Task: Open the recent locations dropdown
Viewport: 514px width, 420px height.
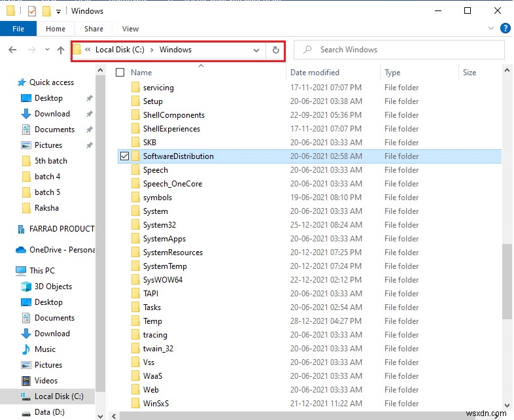Action: [x=47, y=50]
